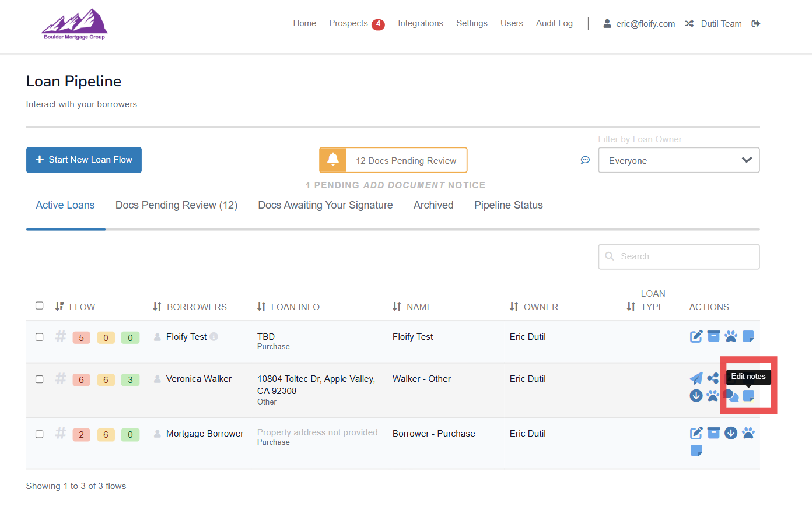This screenshot has width=812, height=517.
Task: Archive the Floify Test loan flow
Action: coord(713,336)
